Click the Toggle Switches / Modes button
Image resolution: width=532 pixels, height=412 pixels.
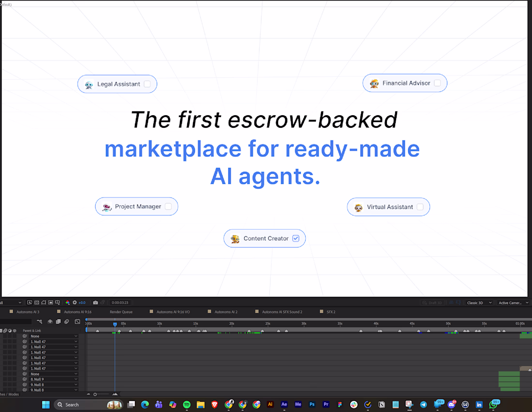click(10, 395)
